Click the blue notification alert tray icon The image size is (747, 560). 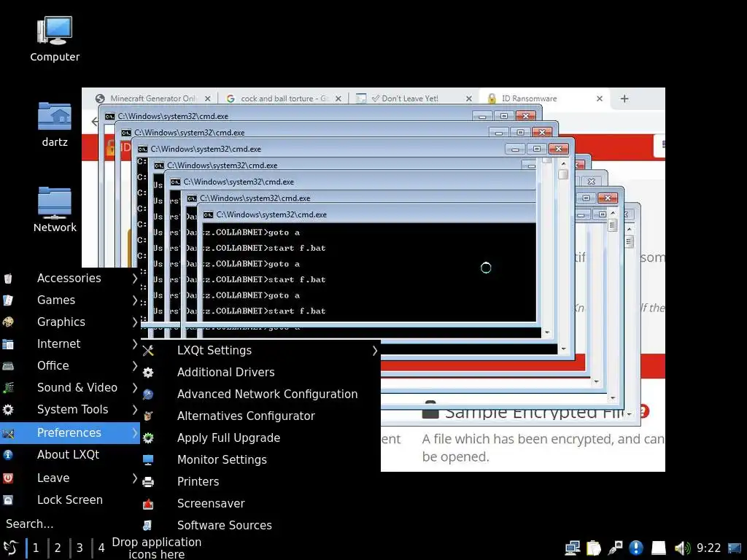636,548
